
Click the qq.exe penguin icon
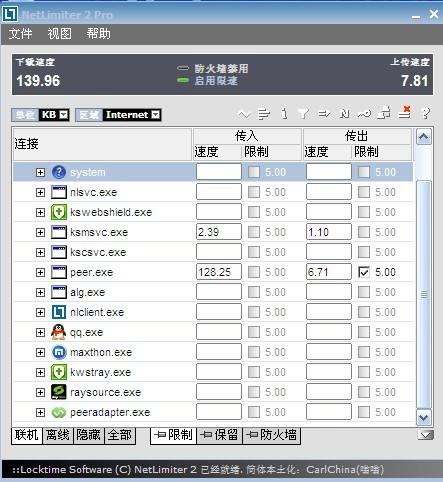point(59,332)
